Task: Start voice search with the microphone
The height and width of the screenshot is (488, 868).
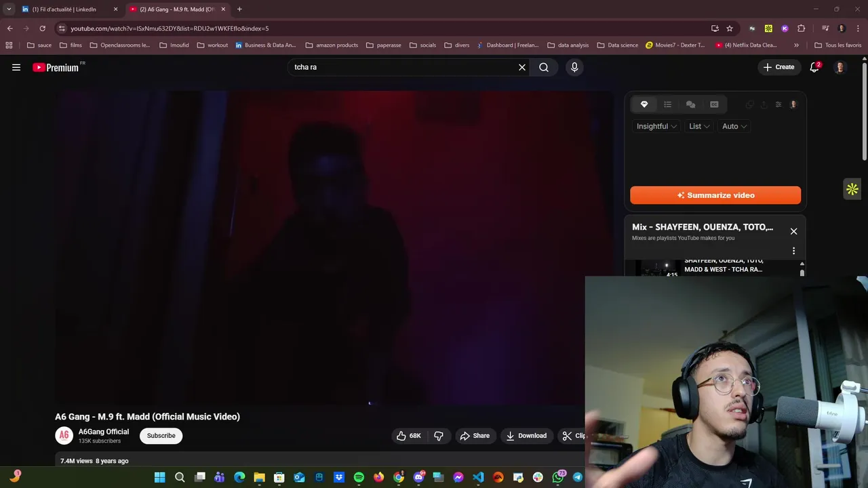Action: pyautogui.click(x=574, y=67)
